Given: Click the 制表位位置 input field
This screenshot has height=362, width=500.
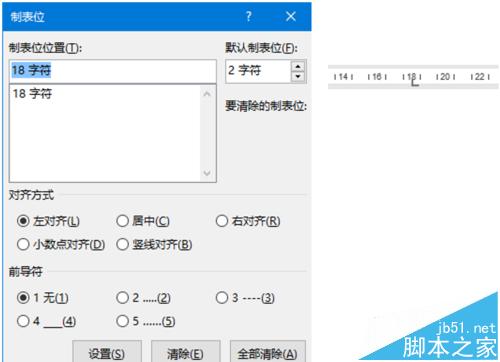Looking at the screenshot, I should (113, 71).
